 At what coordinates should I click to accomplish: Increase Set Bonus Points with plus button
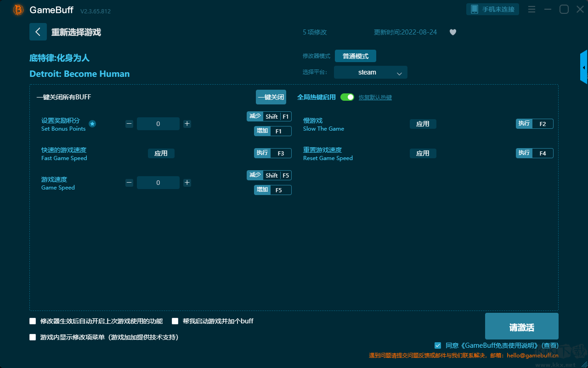click(187, 124)
